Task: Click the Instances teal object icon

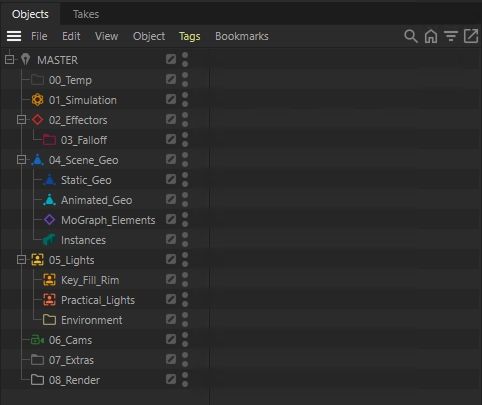Action: click(x=49, y=240)
